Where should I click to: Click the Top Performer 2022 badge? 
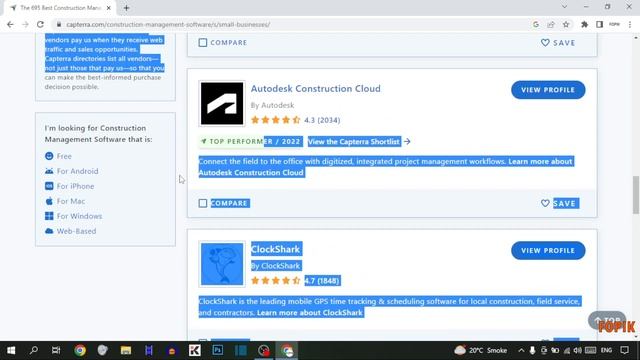(x=251, y=142)
